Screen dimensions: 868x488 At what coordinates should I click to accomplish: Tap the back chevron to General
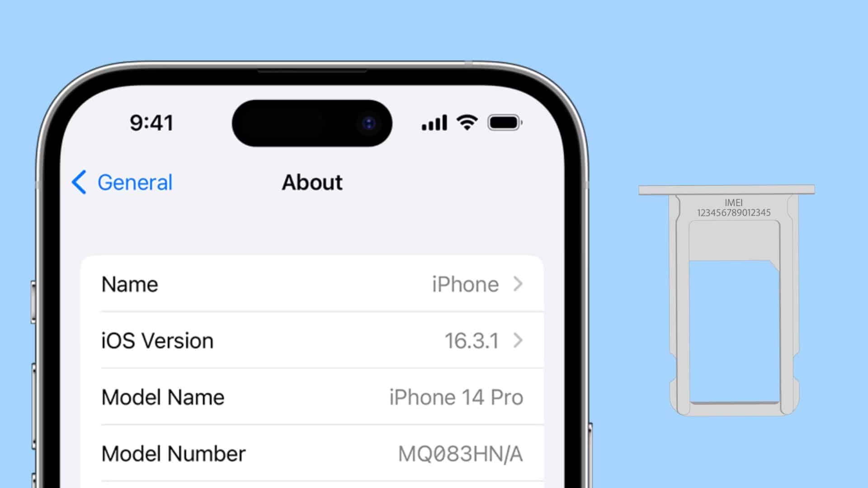coord(78,182)
